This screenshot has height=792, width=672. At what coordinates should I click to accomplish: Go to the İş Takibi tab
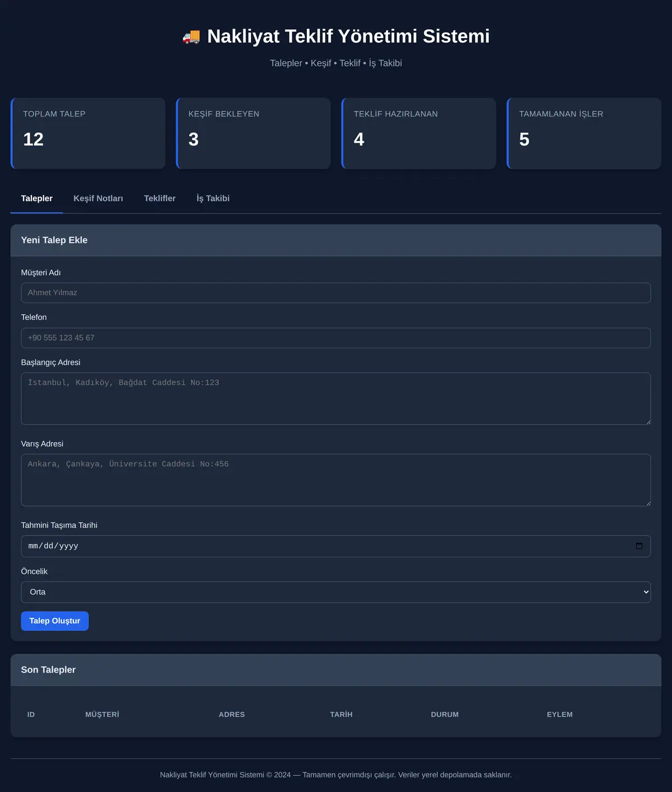point(213,198)
